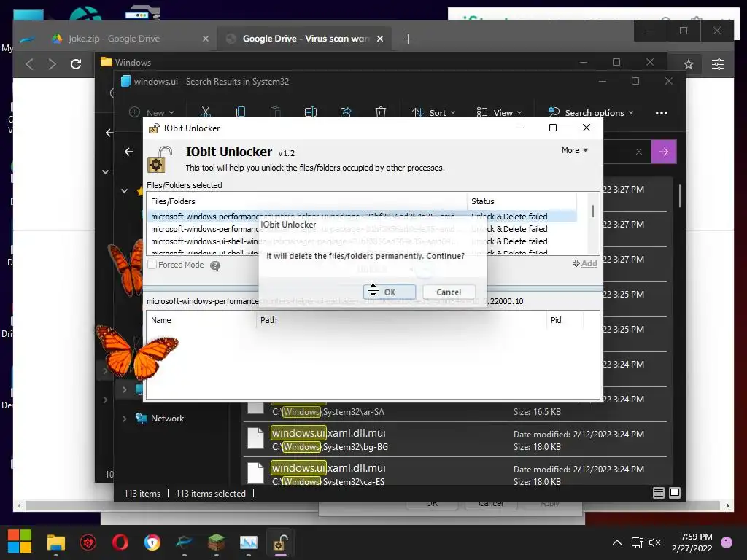Open the Windows Start menu
This screenshot has height=560, width=747.
click(20, 542)
